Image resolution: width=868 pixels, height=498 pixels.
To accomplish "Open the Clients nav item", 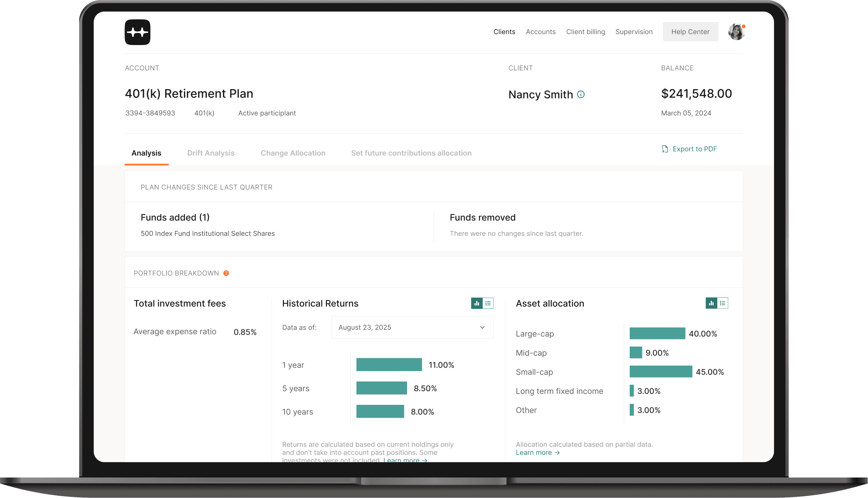I will 504,32.
